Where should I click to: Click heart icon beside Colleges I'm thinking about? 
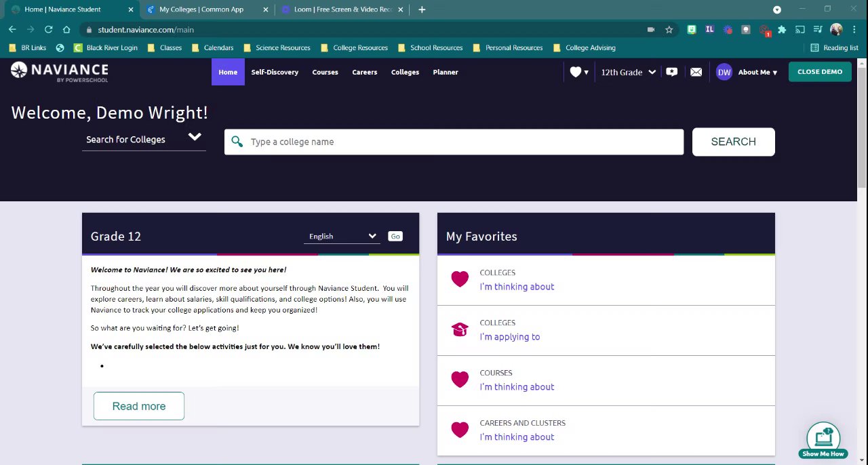[460, 279]
